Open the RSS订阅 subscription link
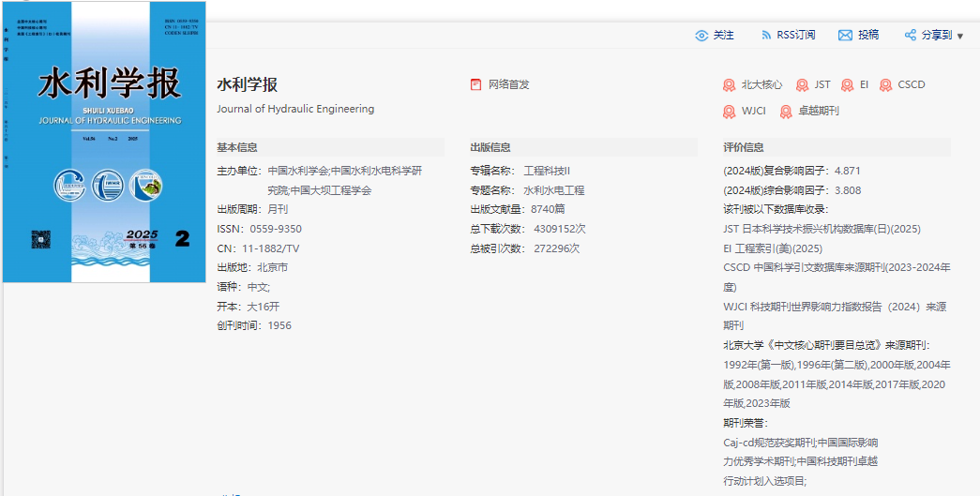This screenshot has height=496, width=980. click(796, 36)
